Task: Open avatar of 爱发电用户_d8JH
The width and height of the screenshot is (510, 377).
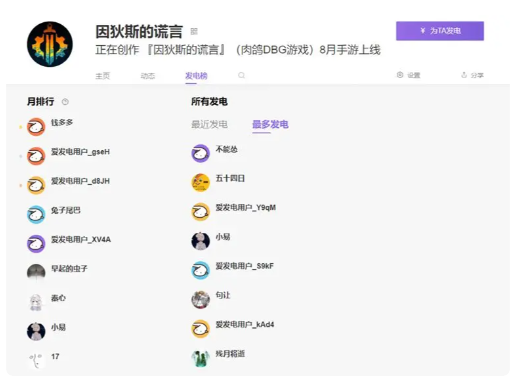Action: [36, 185]
